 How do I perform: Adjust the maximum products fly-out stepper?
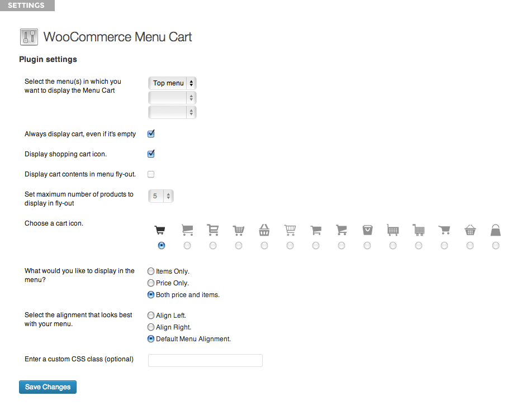(x=168, y=196)
